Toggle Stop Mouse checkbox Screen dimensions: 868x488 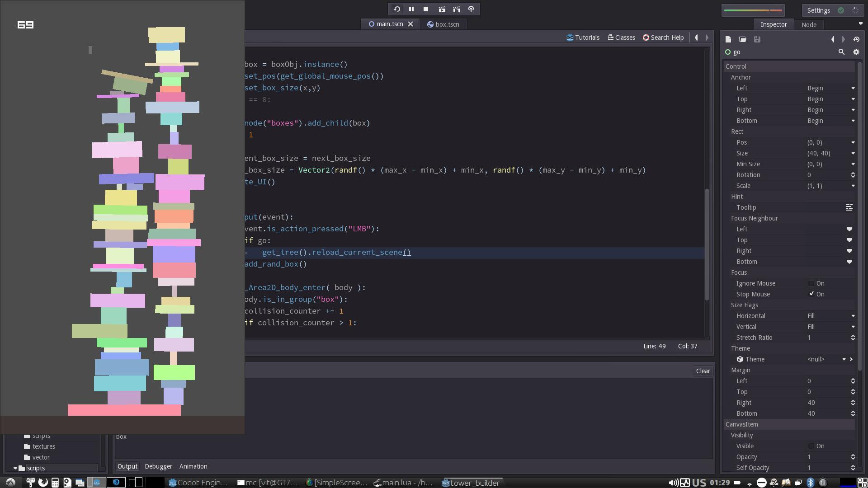click(811, 294)
